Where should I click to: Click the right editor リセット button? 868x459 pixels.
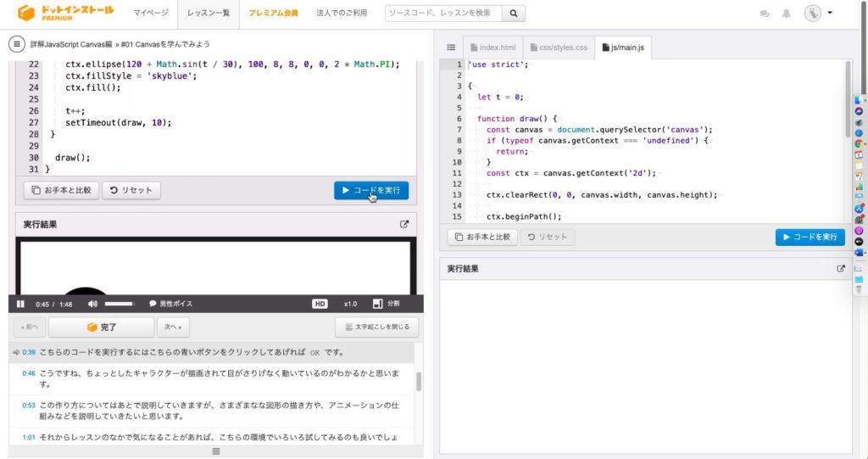(x=548, y=237)
